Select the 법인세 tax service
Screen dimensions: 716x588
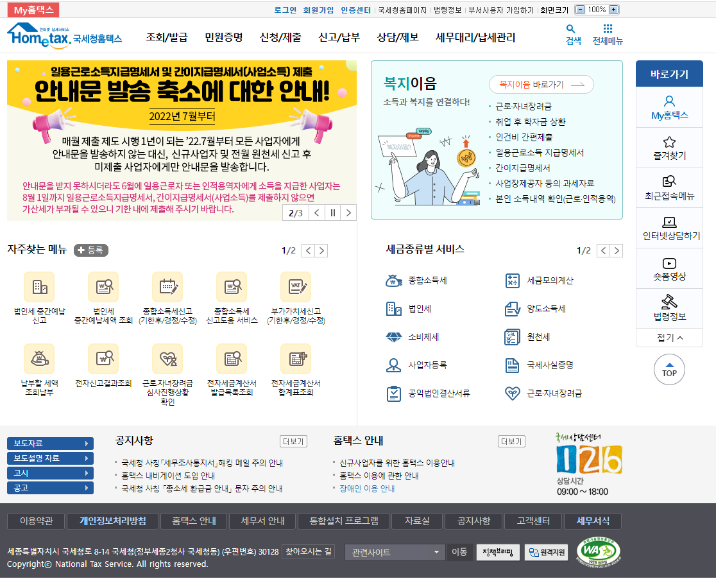[x=408, y=309]
